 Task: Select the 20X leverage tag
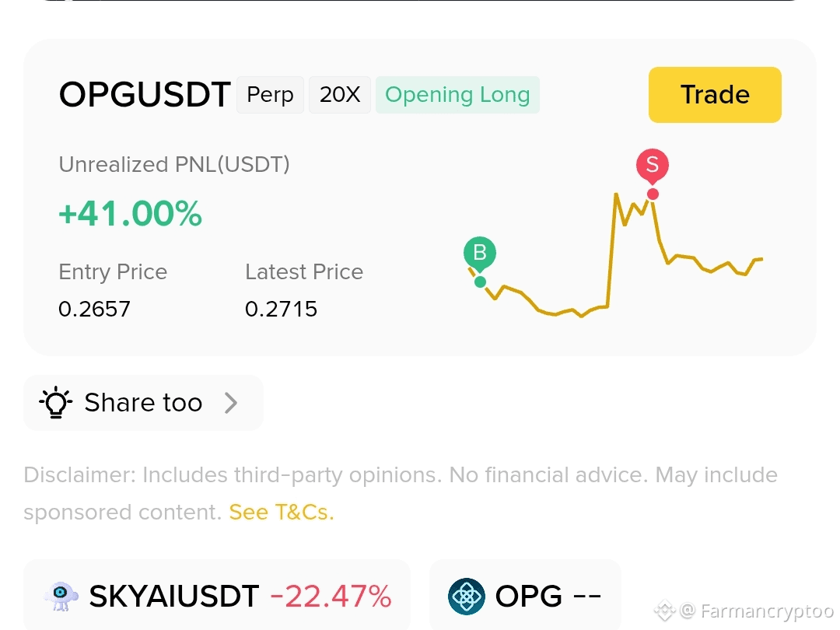pyautogui.click(x=340, y=95)
